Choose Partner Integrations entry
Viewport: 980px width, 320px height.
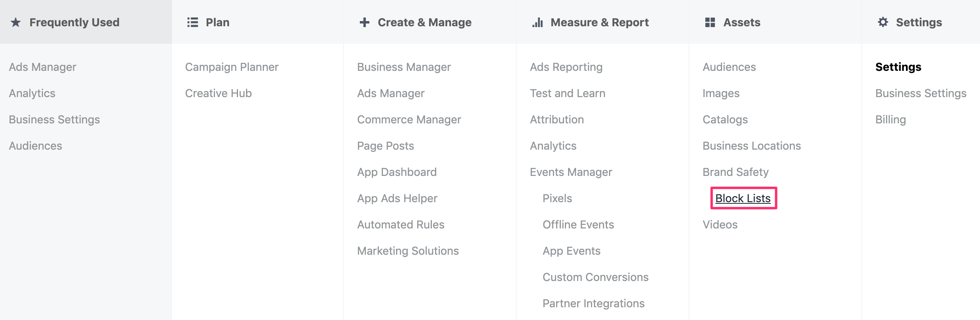(x=593, y=303)
